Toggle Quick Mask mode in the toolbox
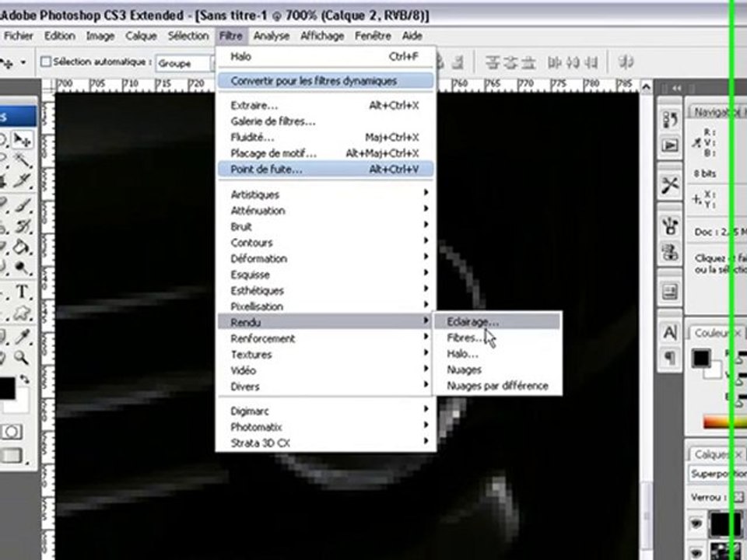The image size is (747, 560). pos(12,432)
